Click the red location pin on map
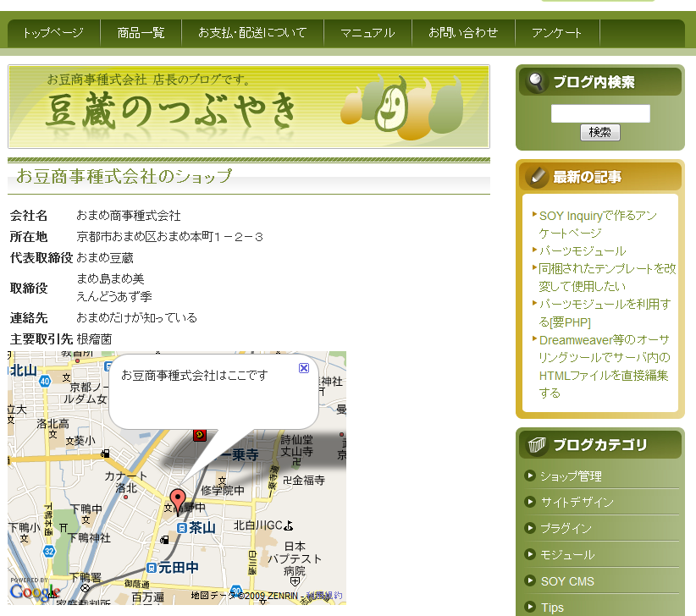The height and width of the screenshot is (616, 696). [178, 501]
